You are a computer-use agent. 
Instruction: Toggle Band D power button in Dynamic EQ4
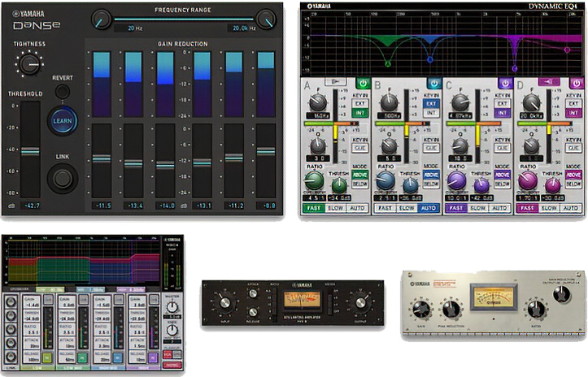point(576,83)
